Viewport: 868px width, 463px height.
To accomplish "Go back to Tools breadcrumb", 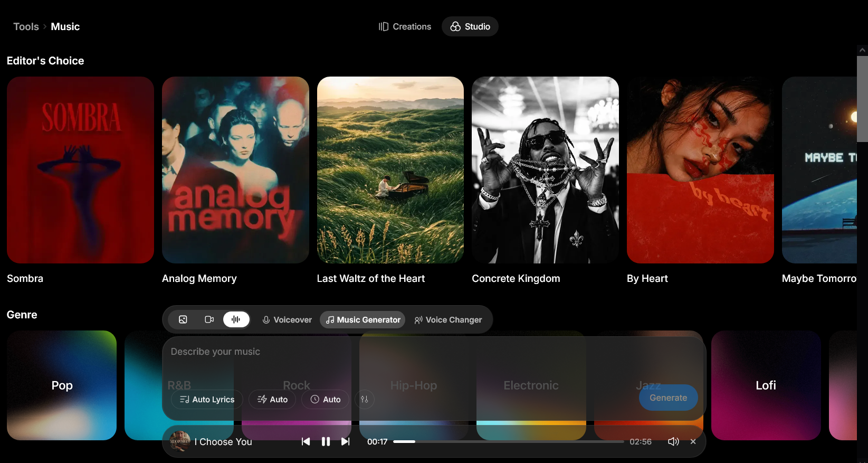I will 26,26.
